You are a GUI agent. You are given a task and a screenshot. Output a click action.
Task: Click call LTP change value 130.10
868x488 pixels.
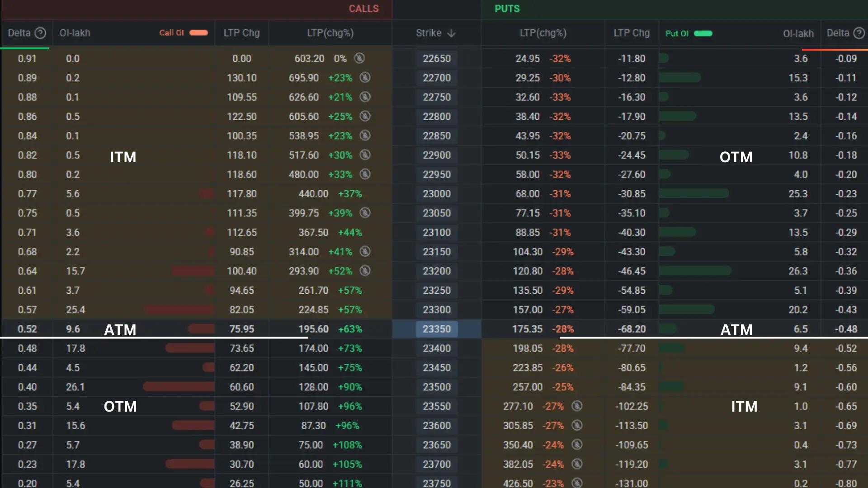coord(241,78)
